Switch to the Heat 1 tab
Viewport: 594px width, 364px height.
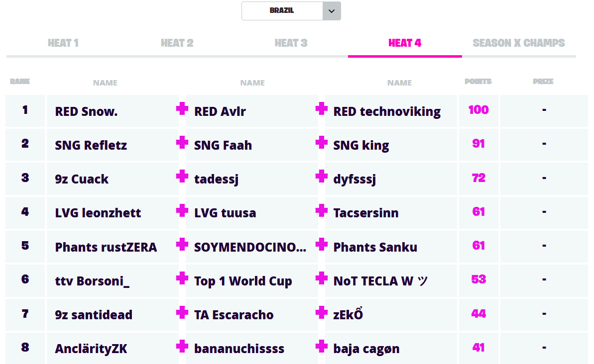[x=63, y=43]
